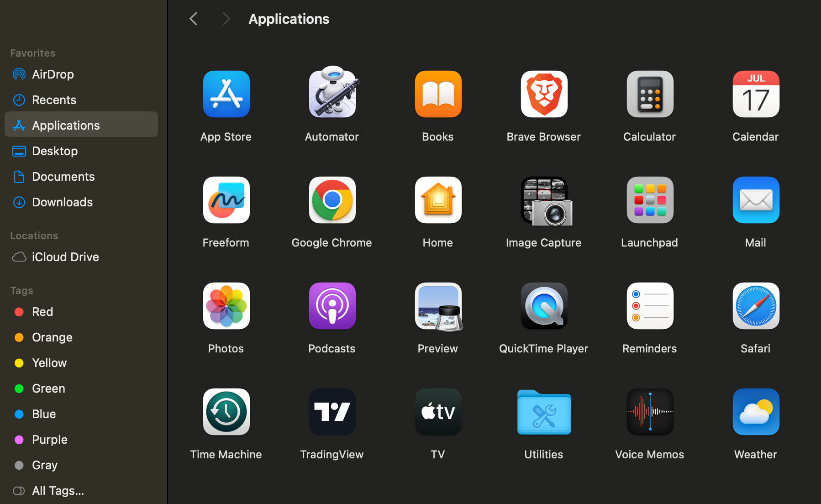
Task: Open Time Machine
Action: click(226, 412)
